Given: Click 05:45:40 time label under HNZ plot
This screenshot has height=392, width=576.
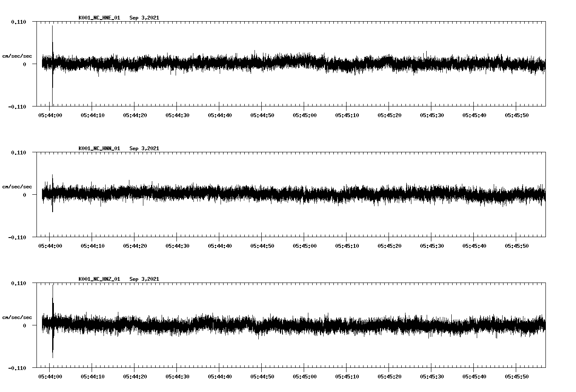Looking at the screenshot, I should [x=475, y=376].
